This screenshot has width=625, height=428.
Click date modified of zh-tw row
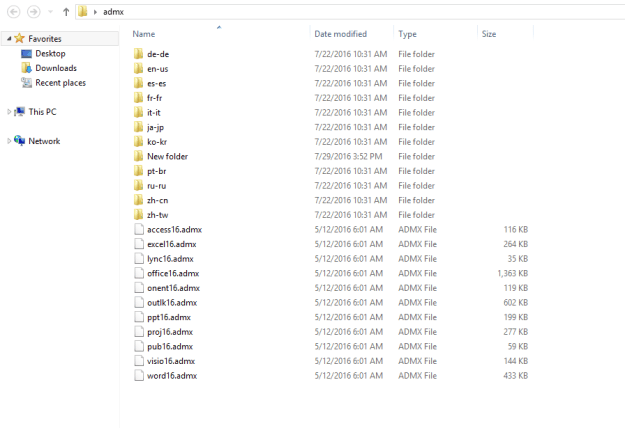pos(350,215)
